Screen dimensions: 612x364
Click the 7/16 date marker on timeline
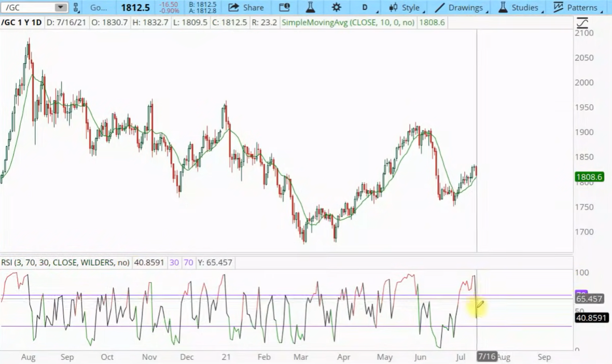[x=486, y=357]
